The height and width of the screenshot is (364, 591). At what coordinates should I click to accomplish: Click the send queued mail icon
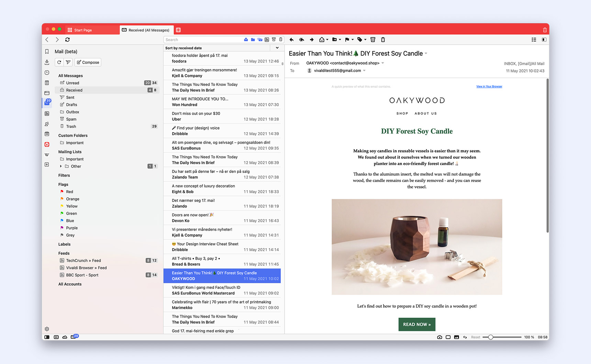click(68, 62)
